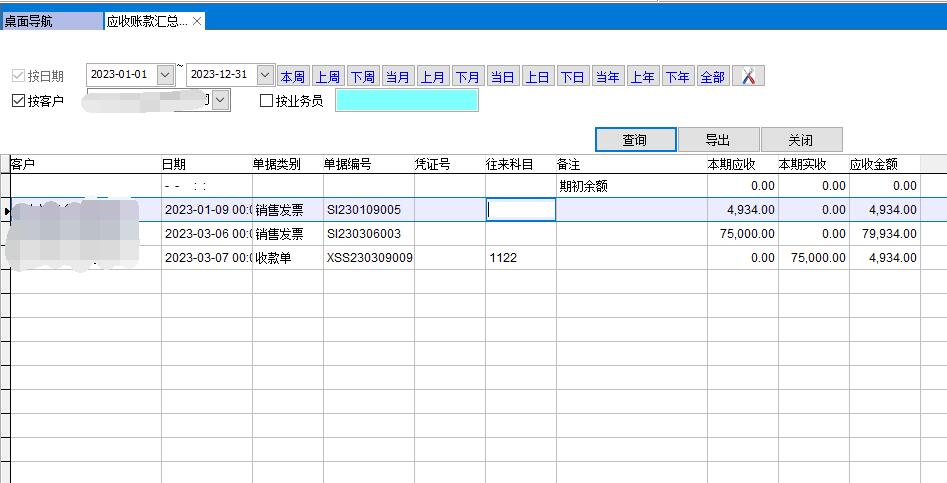Click the cyan salesperson input field
The image size is (947, 483).
point(406,100)
